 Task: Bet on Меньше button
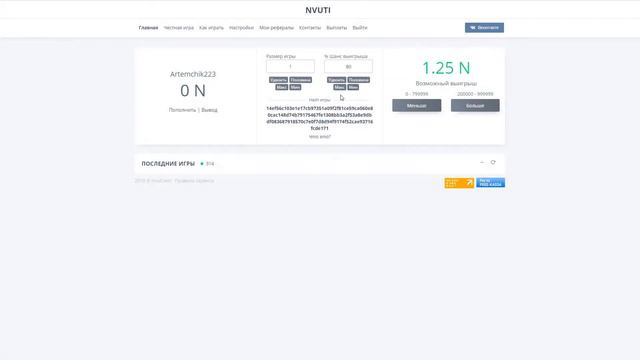[x=416, y=105]
